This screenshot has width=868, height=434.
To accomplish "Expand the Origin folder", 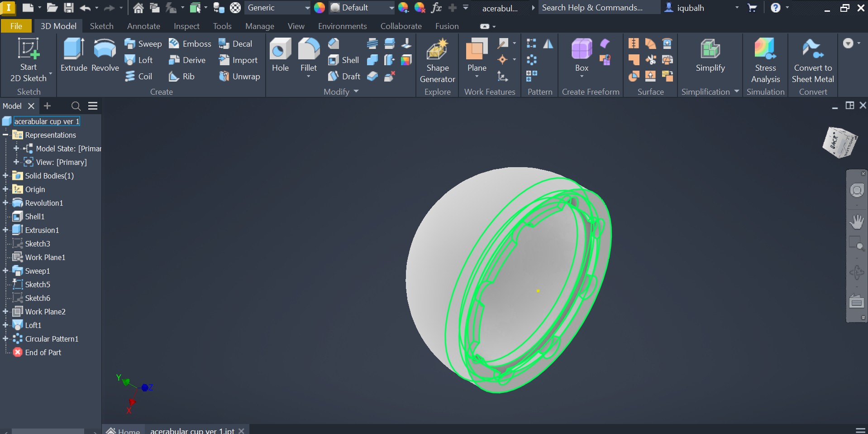I will [x=5, y=189].
